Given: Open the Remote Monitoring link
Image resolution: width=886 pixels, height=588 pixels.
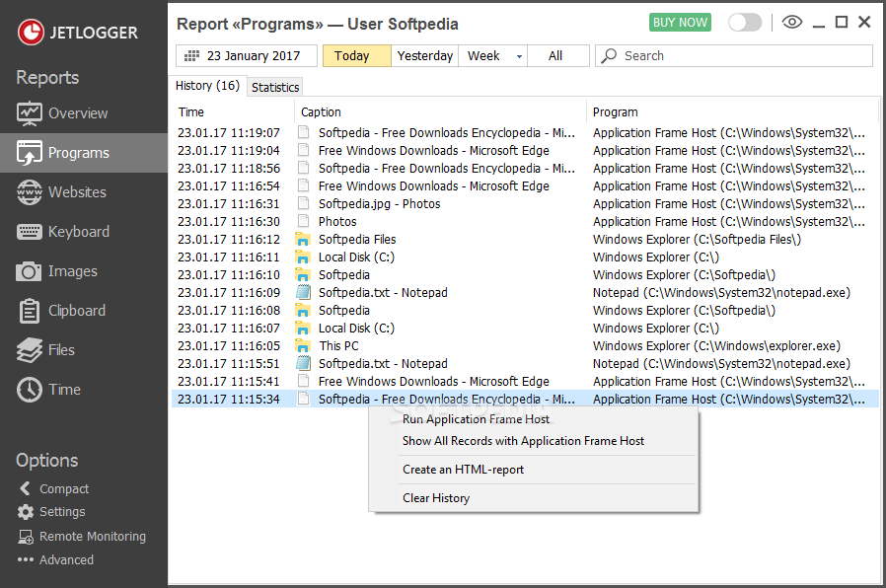Looking at the screenshot, I should [93, 537].
